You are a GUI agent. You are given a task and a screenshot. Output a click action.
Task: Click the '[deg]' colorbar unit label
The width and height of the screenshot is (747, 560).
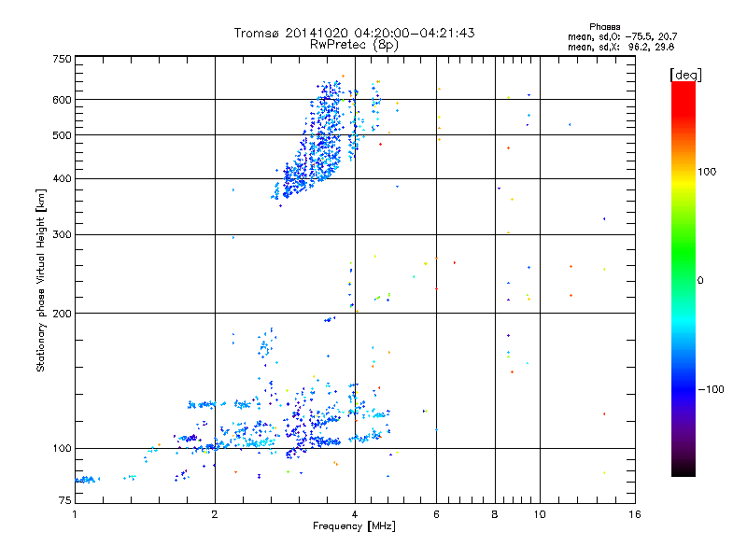tap(685, 75)
